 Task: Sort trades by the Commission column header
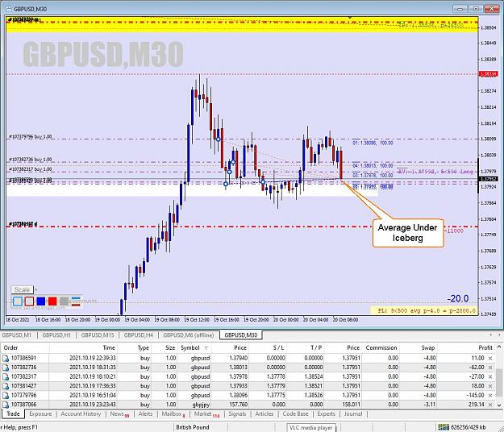[x=381, y=348]
